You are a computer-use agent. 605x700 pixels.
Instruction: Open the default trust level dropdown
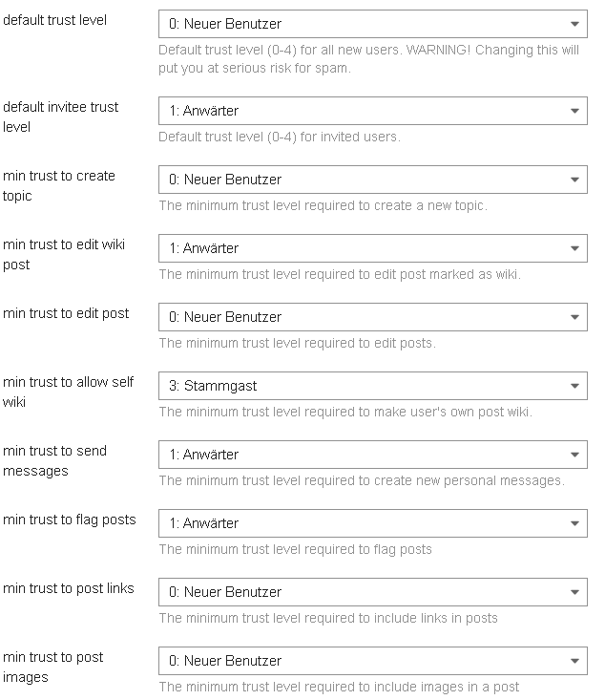click(x=372, y=24)
